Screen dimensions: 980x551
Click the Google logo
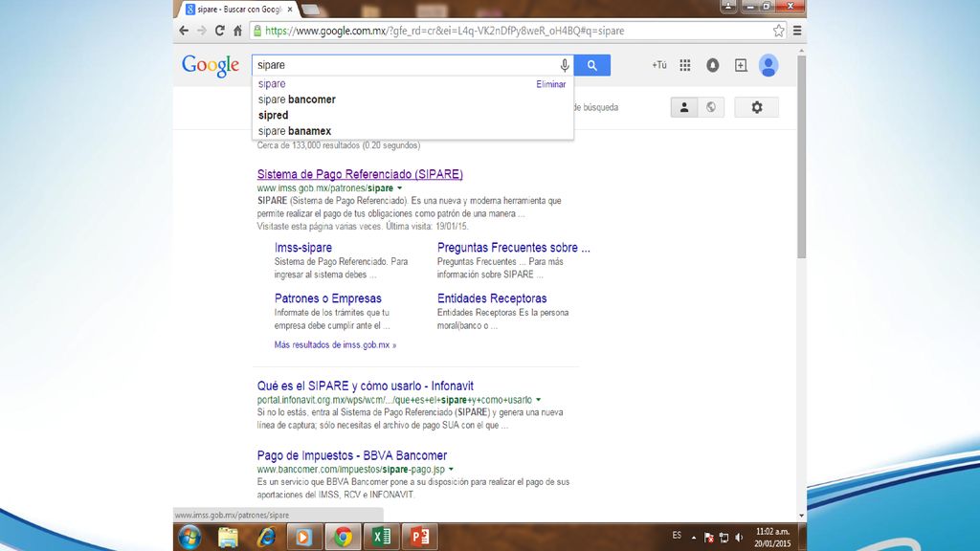211,66
